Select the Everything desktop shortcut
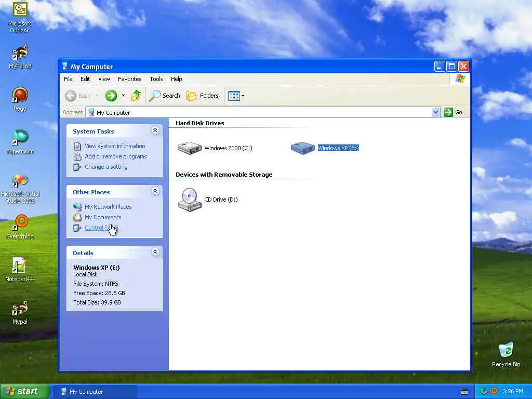The height and width of the screenshot is (399, 532). (20, 227)
